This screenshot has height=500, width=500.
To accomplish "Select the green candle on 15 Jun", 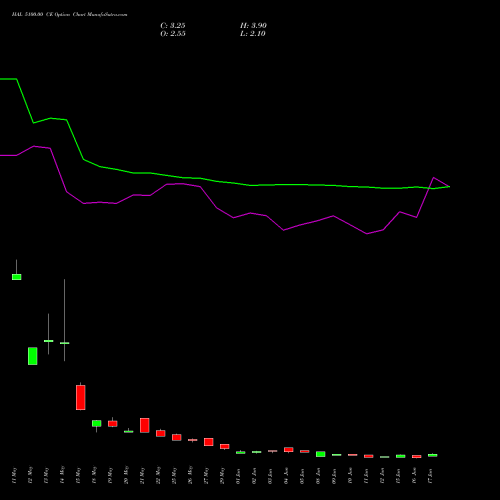I will point(401,456).
